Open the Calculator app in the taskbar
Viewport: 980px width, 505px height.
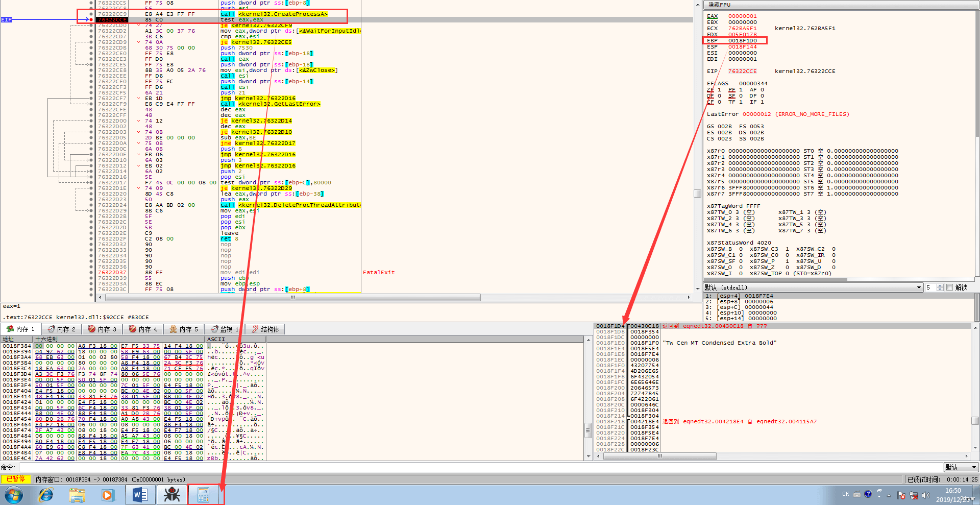[203, 495]
